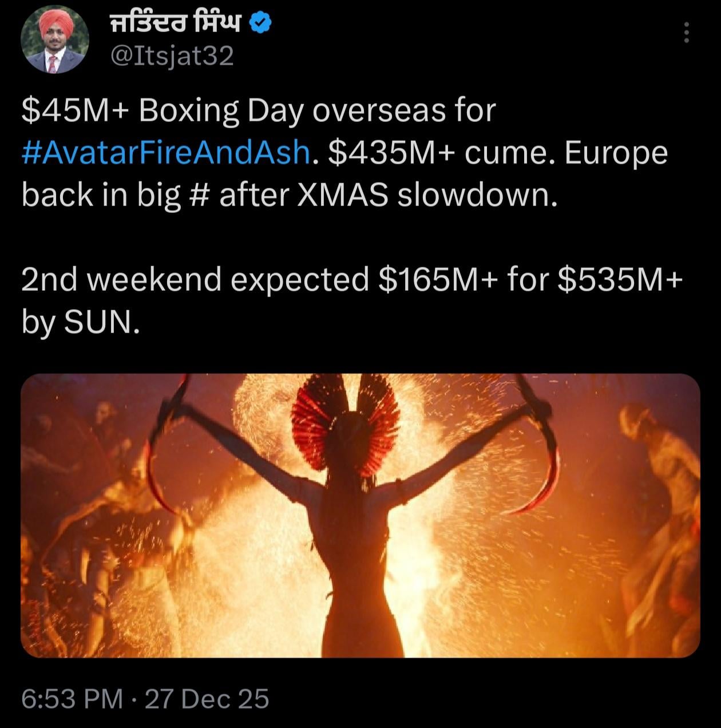Open the @Itsjat32 handle link
The height and width of the screenshot is (728, 721).
point(171,56)
